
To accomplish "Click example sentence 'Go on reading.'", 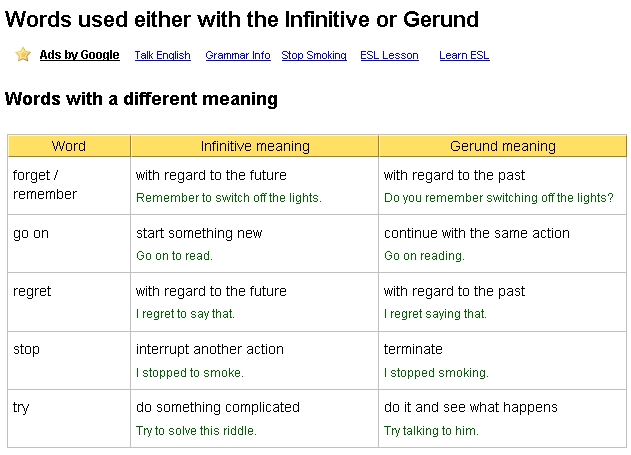I will pyautogui.click(x=424, y=256).
